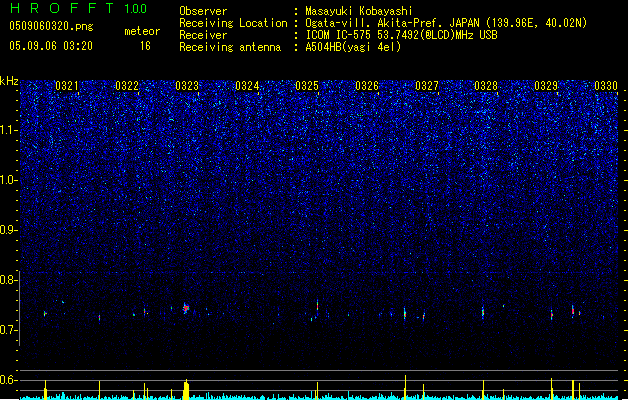Viewport: 629px width, 400px height.
Task: Click the 0330 time marker
Action: coord(606,85)
